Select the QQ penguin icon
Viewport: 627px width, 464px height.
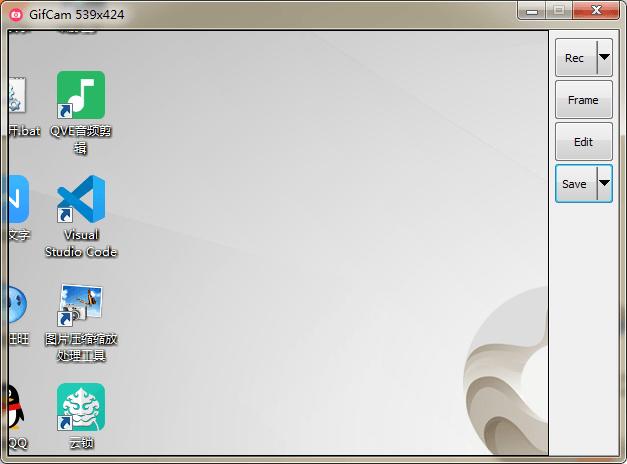point(16,408)
